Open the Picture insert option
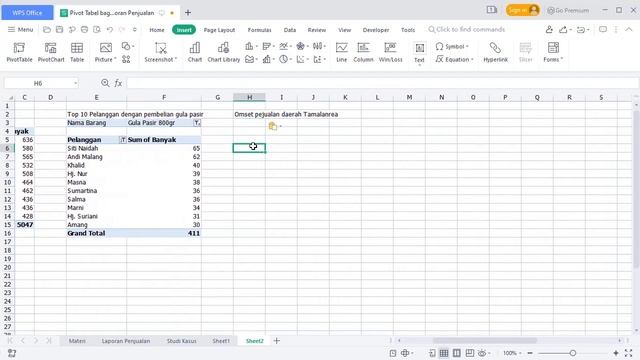The height and width of the screenshot is (360, 640). coord(105,52)
